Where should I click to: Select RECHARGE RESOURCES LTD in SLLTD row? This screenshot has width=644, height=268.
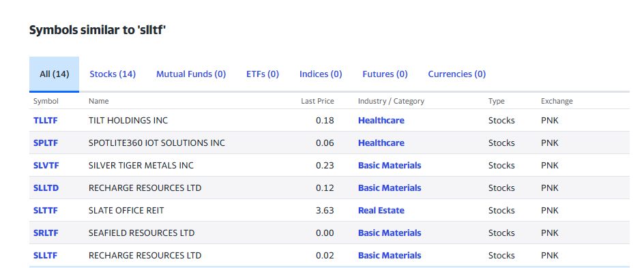pos(145,188)
